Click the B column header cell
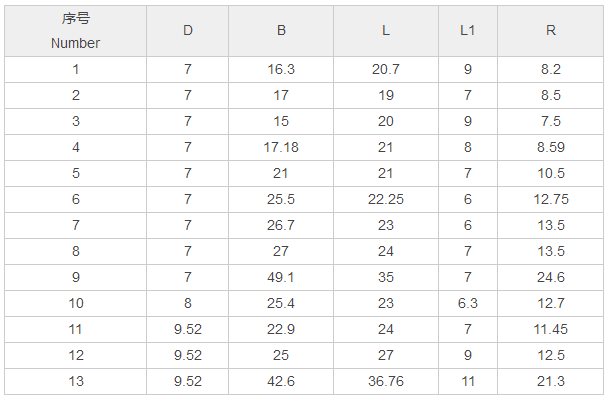 click(281, 30)
